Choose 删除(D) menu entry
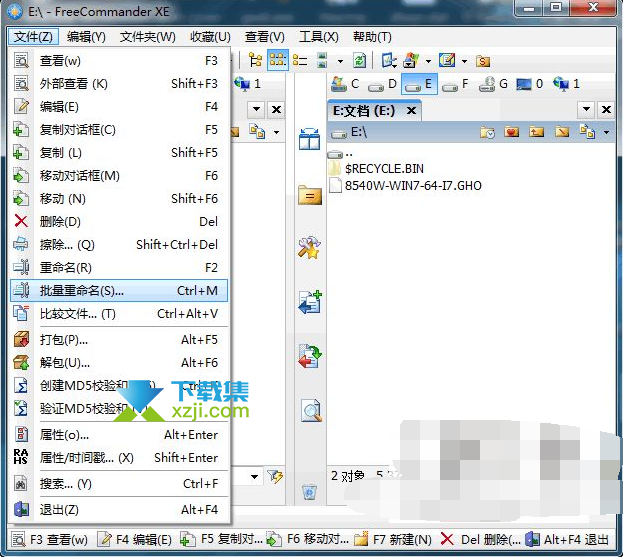The image size is (623, 557). tap(119, 222)
